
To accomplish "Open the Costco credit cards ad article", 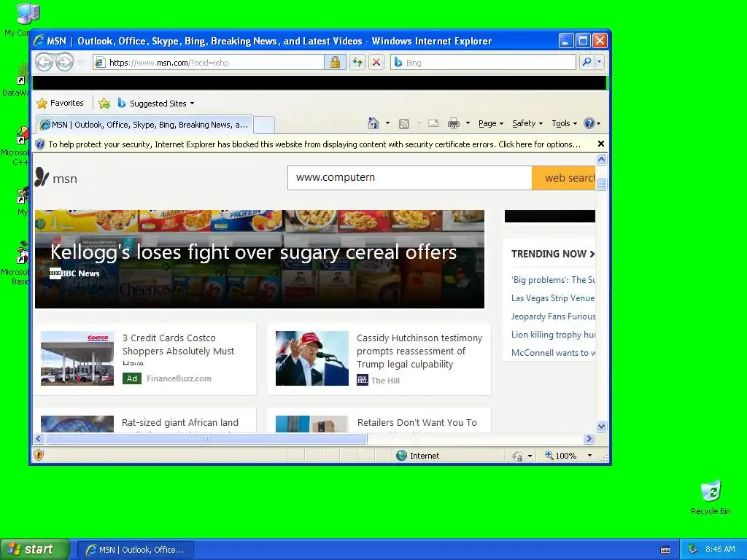I will point(178,351).
